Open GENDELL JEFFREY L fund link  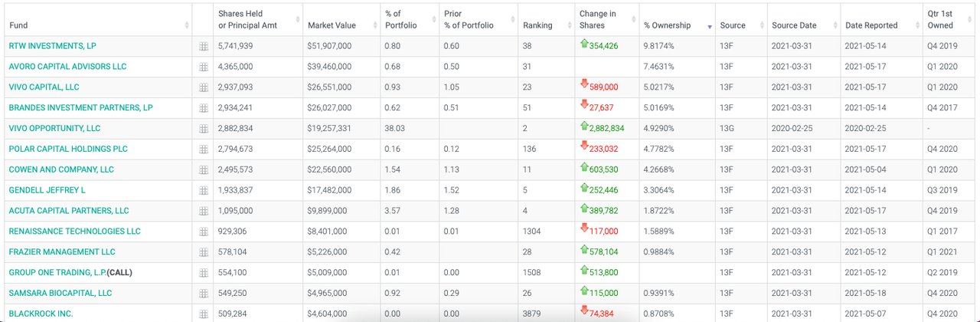click(x=47, y=190)
